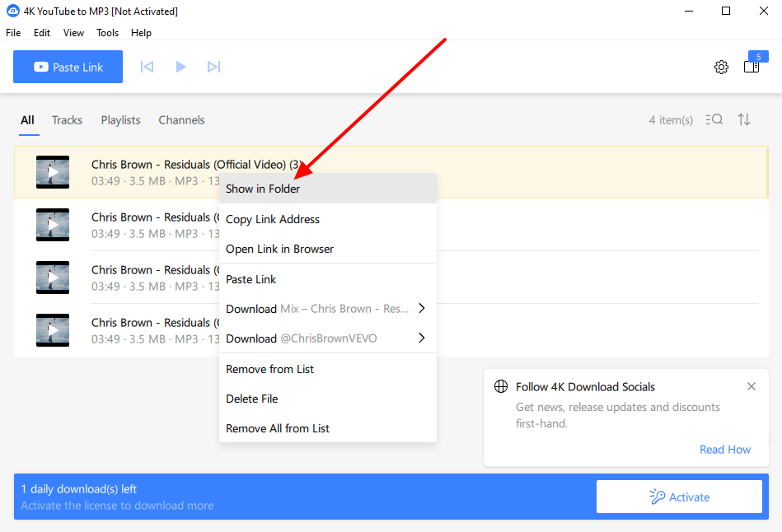782x532 pixels.
Task: Open the View menu
Action: point(73,33)
